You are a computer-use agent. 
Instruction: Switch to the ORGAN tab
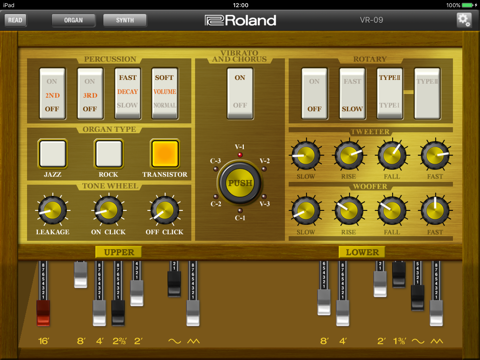tap(73, 20)
